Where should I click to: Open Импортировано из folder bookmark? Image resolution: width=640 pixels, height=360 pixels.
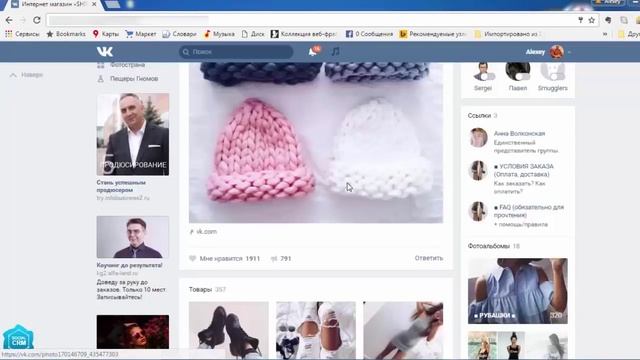508,34
